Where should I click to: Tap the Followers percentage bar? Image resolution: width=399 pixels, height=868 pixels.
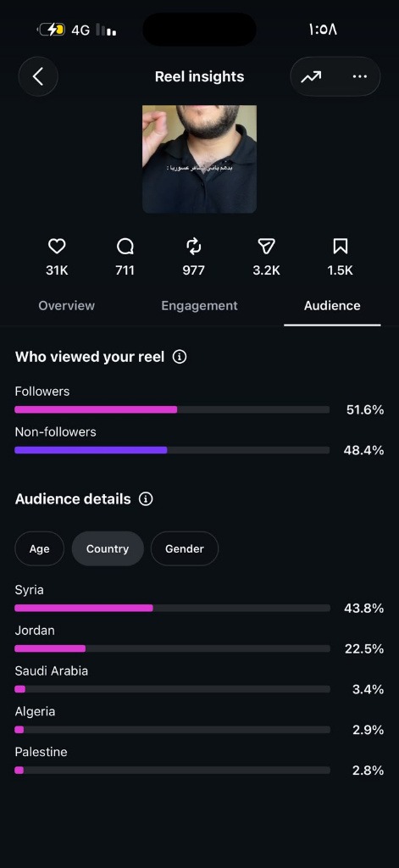(172, 409)
